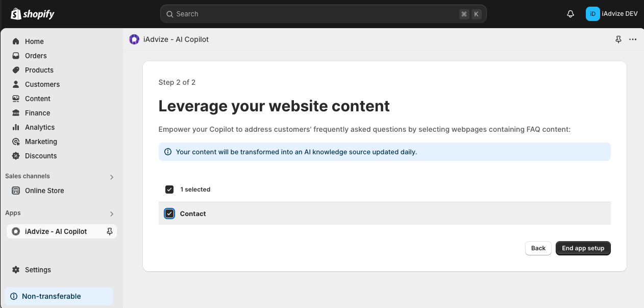Expand the Apps section chevron
The width and height of the screenshot is (644, 308).
[x=112, y=214]
